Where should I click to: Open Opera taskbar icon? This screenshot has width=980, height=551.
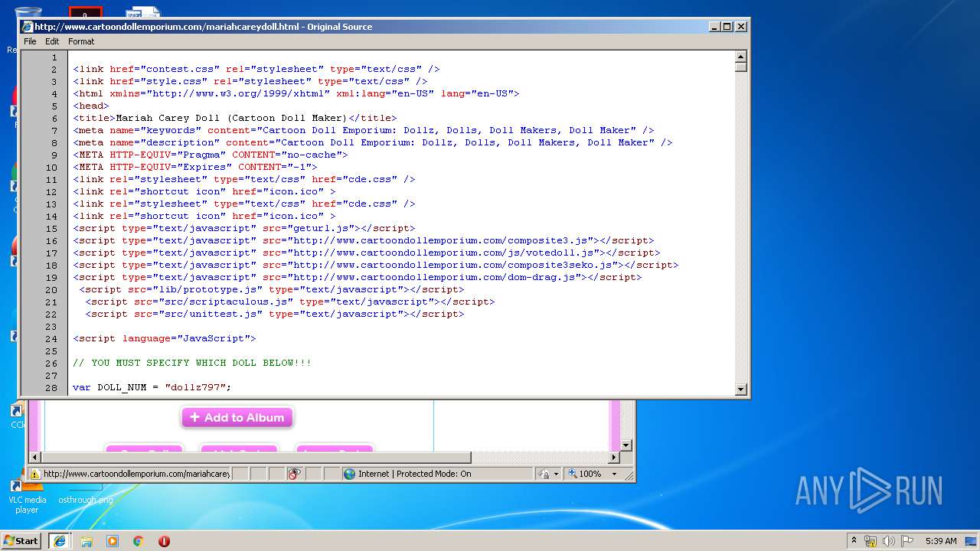(x=164, y=541)
